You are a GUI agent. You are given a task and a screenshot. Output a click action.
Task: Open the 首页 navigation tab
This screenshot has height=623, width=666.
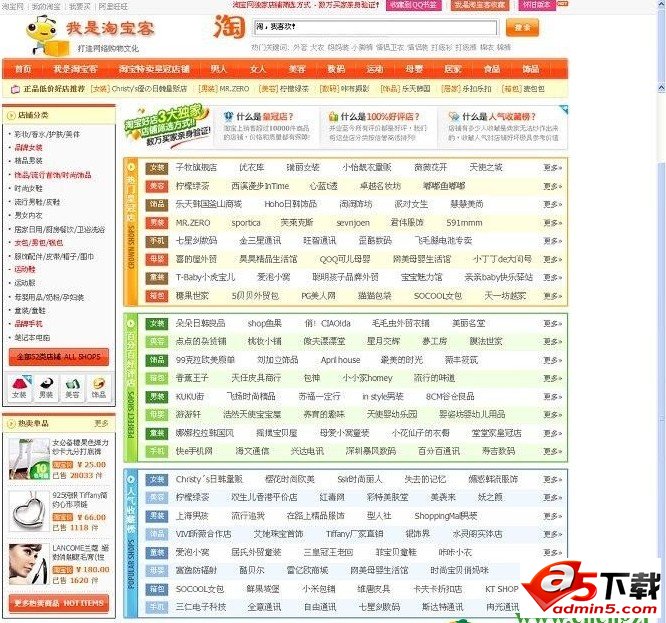tap(23, 69)
